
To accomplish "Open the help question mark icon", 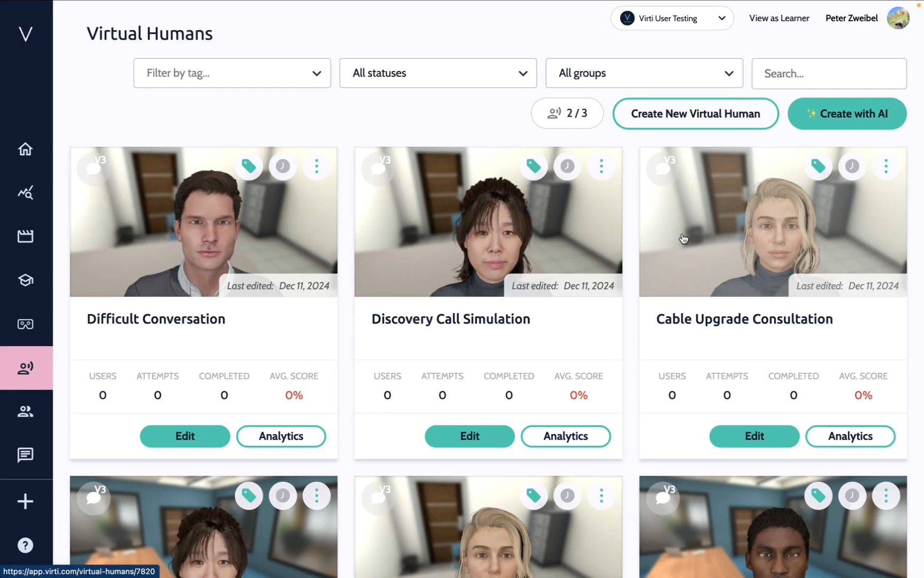I will (25, 545).
